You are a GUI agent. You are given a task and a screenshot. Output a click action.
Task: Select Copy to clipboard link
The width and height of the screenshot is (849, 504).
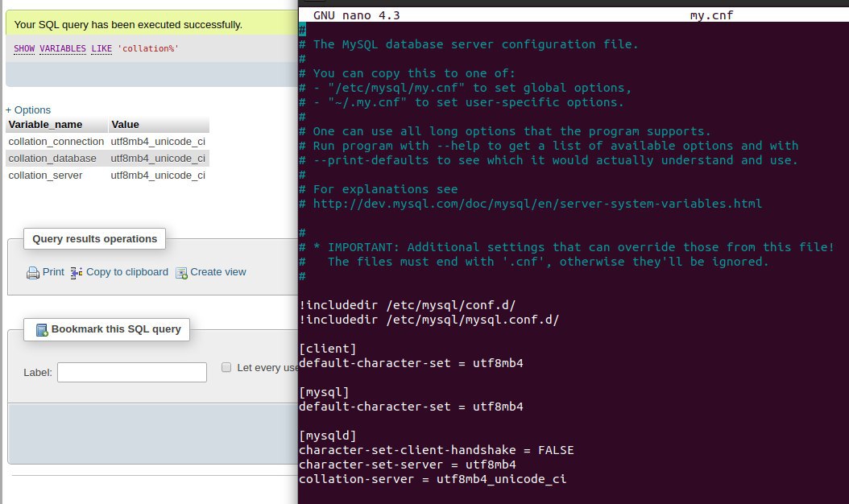point(127,272)
